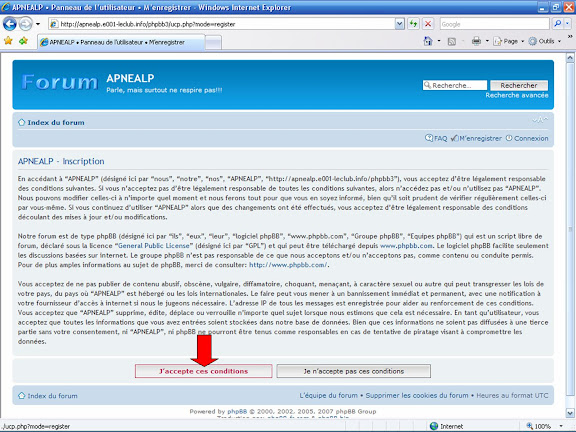Click the Add to Favorites icon
576x432 pixels.
24,41
